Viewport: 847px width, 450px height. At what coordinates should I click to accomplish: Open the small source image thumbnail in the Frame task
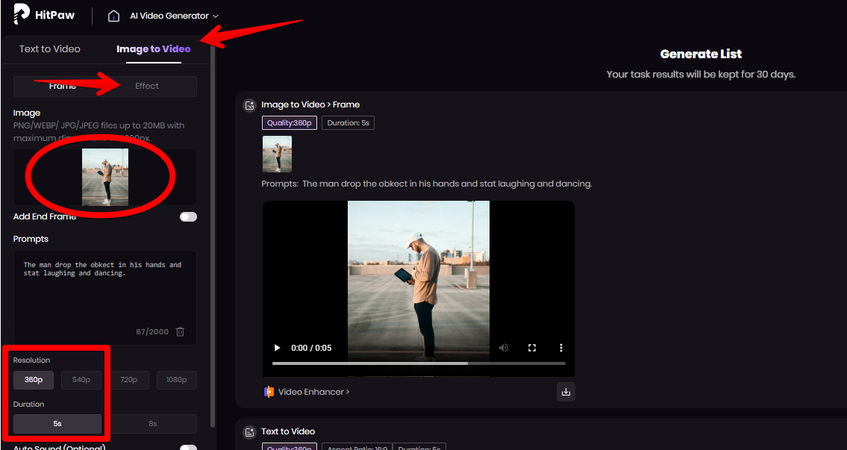click(277, 154)
